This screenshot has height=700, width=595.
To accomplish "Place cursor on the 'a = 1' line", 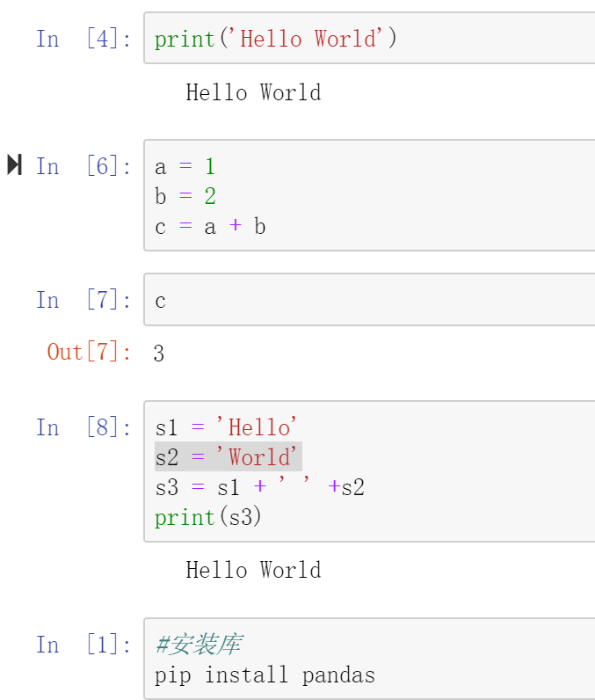I will pos(185,167).
